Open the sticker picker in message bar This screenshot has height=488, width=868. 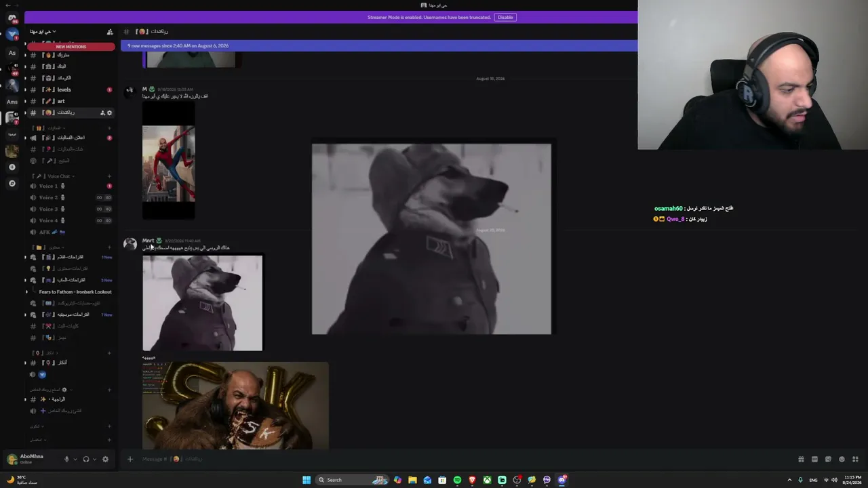828,460
